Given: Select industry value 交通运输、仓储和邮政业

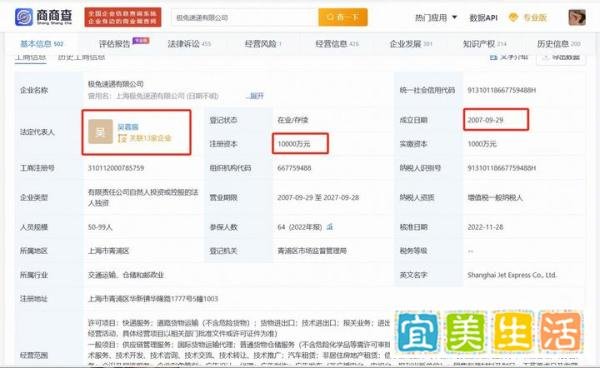Looking at the screenshot, I should 126,275.
